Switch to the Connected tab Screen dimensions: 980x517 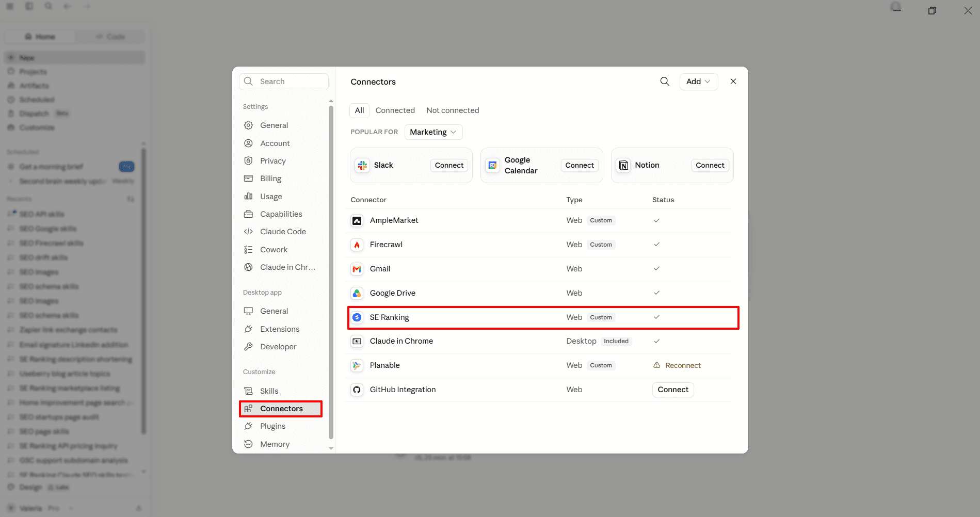395,110
